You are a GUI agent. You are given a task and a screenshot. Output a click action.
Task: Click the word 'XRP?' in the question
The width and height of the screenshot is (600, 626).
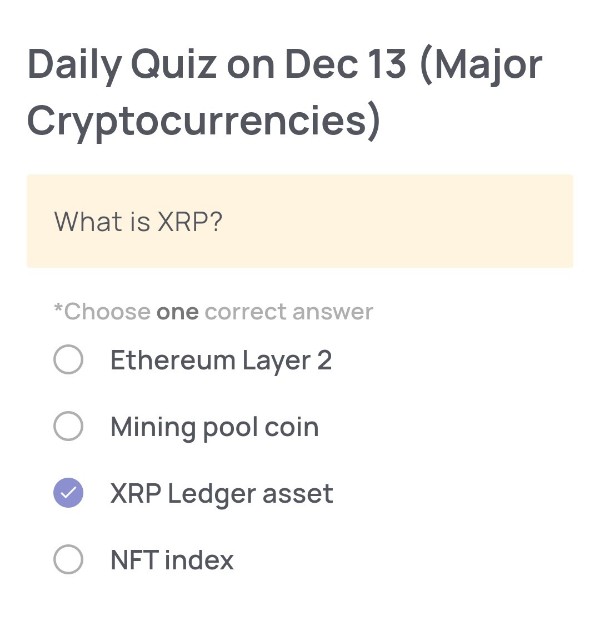(x=190, y=221)
